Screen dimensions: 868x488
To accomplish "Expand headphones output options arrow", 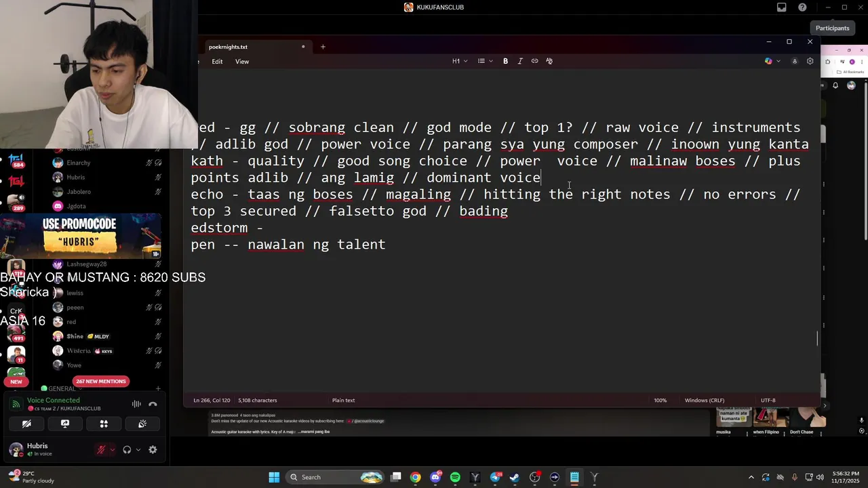I will (x=138, y=449).
